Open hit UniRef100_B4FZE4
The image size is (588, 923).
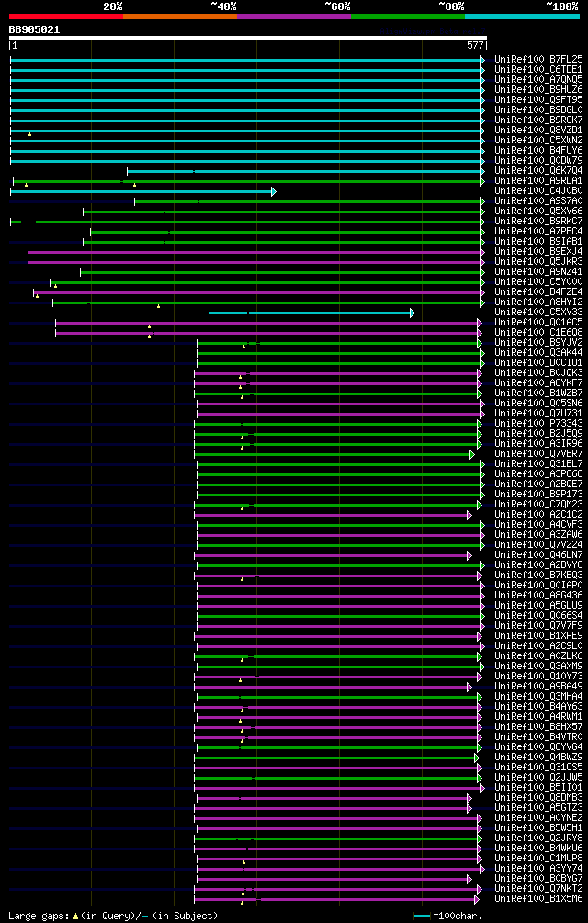point(538,292)
